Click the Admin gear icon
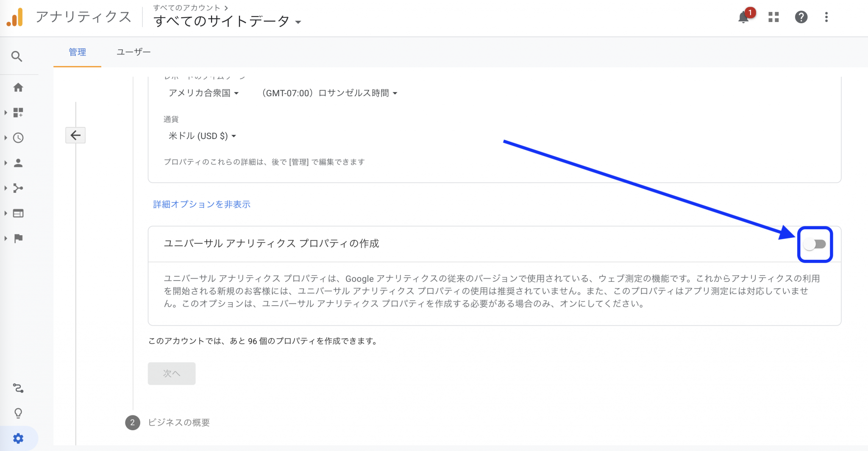The image size is (868, 451). [x=18, y=438]
